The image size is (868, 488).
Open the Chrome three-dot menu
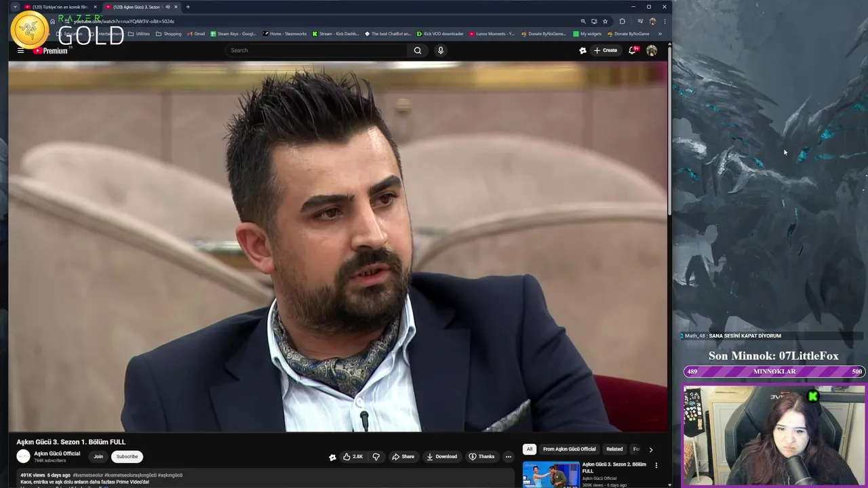(x=665, y=21)
